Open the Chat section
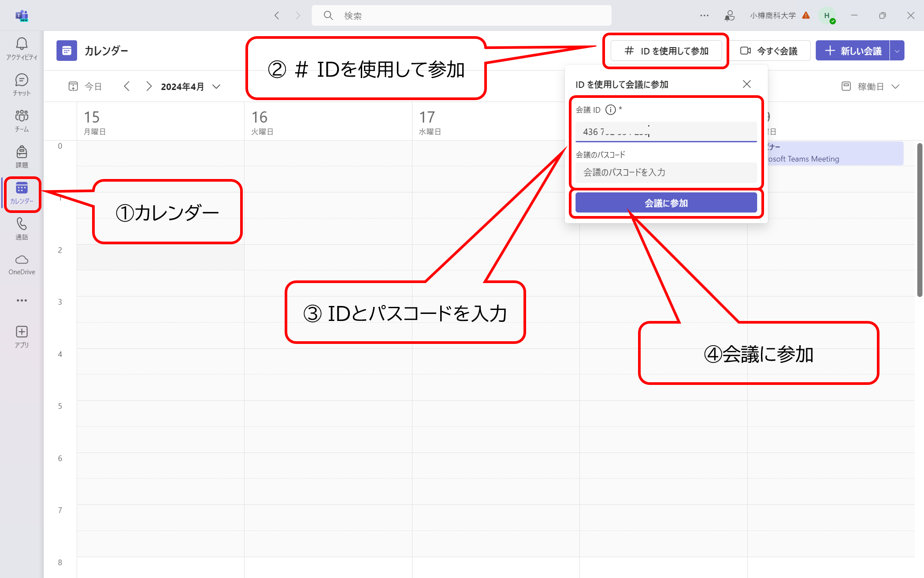The height and width of the screenshot is (578, 924). tap(22, 85)
